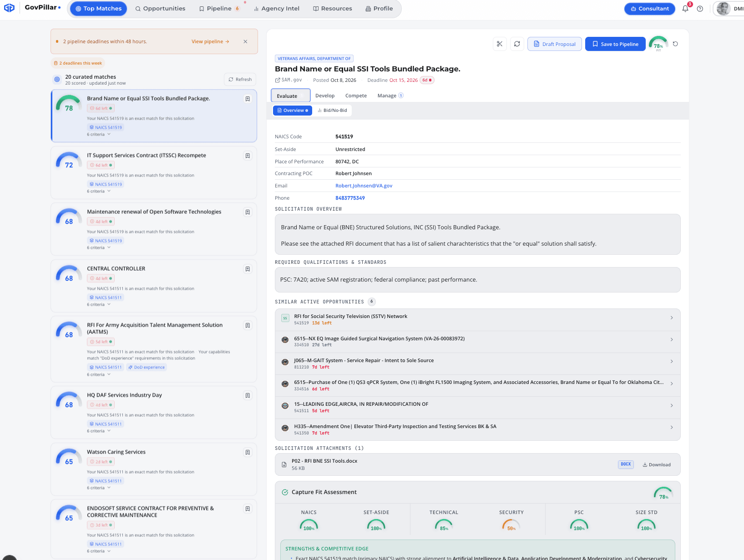Refresh the curated matches list
This screenshot has width=744, height=560.
240,80
